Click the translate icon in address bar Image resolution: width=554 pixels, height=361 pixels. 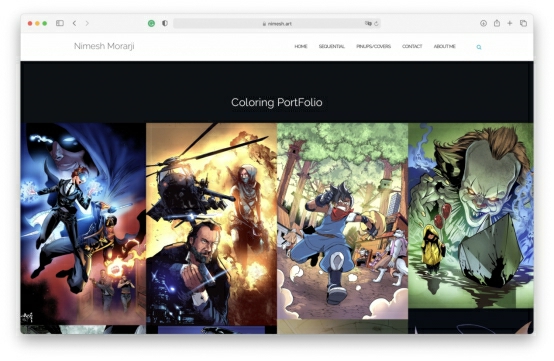point(368,24)
